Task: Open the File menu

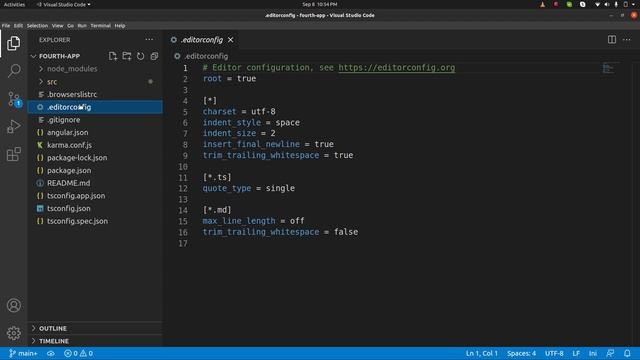Action: pyautogui.click(x=6, y=25)
